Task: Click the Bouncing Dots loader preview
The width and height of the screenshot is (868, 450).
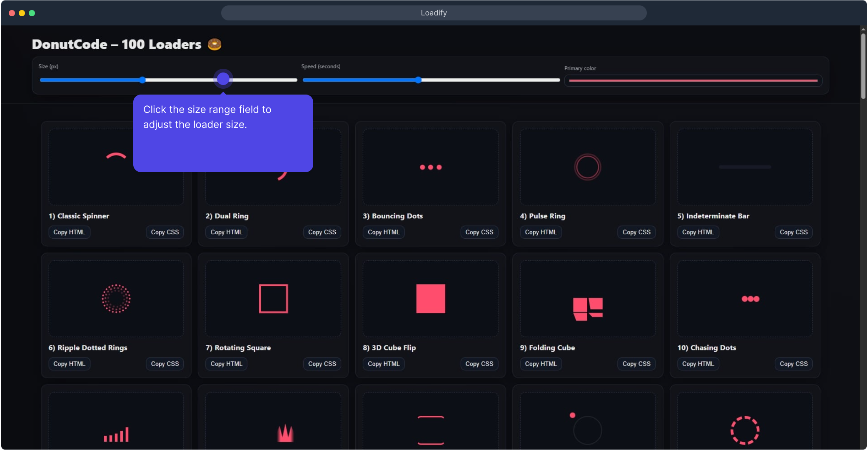Action: (430, 166)
